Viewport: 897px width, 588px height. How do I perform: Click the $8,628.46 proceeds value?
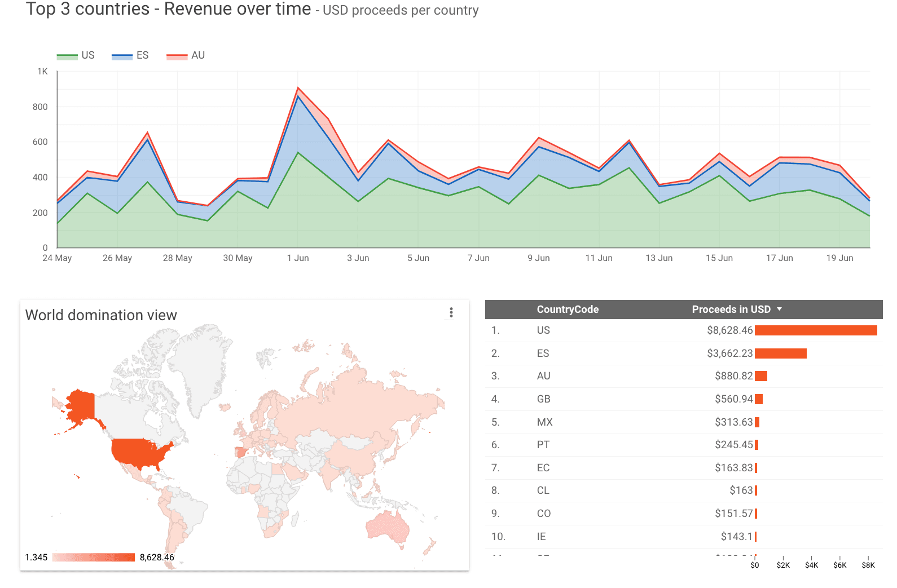729,330
